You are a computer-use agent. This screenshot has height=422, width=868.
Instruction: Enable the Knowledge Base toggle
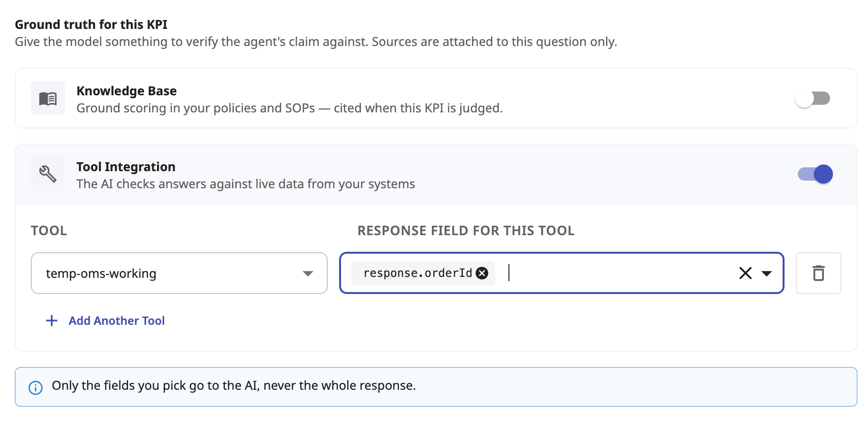813,99
